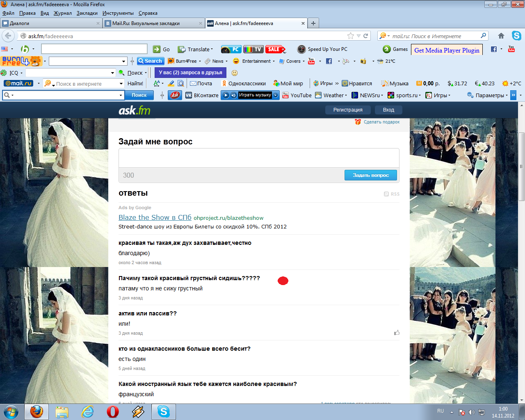Viewport: 525px width, 420px height.
Task: Click the like thumbs-up icon on the answer
Action: (x=397, y=333)
